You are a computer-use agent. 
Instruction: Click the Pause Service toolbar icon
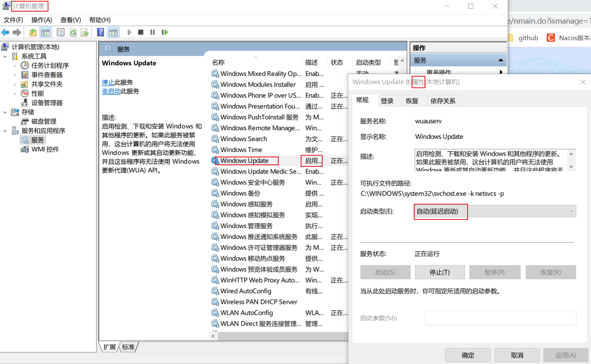(152, 32)
